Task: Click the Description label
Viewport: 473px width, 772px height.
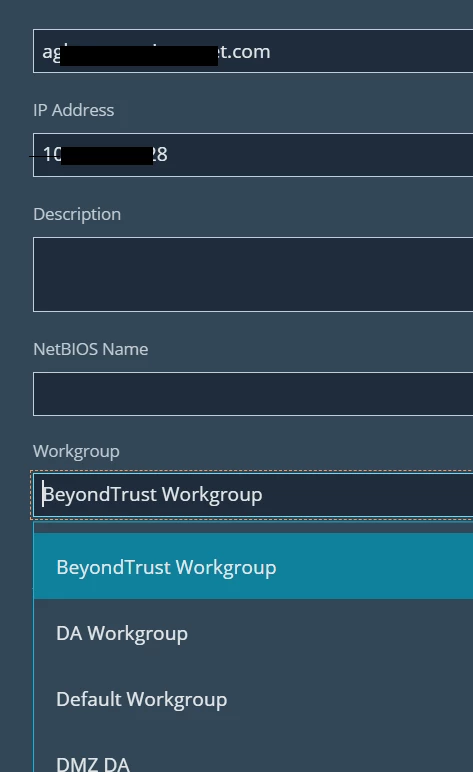Action: pyautogui.click(x=77, y=215)
